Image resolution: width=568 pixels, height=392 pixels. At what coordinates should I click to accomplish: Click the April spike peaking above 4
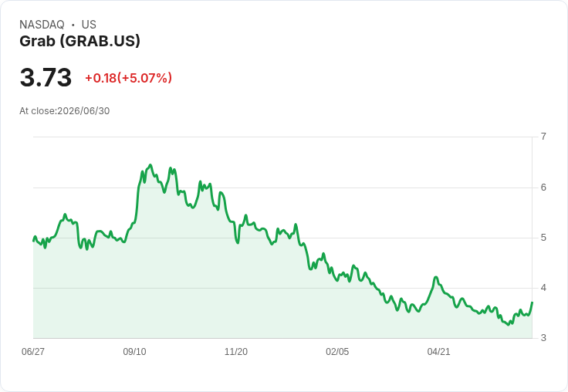436,277
